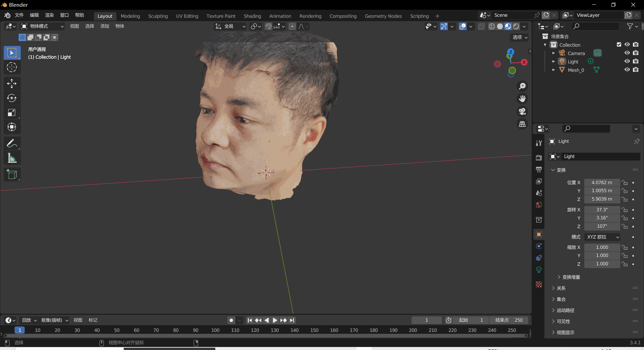Switch perspective/orthographic grid icon
The image size is (644, 350).
pyautogui.click(x=522, y=124)
